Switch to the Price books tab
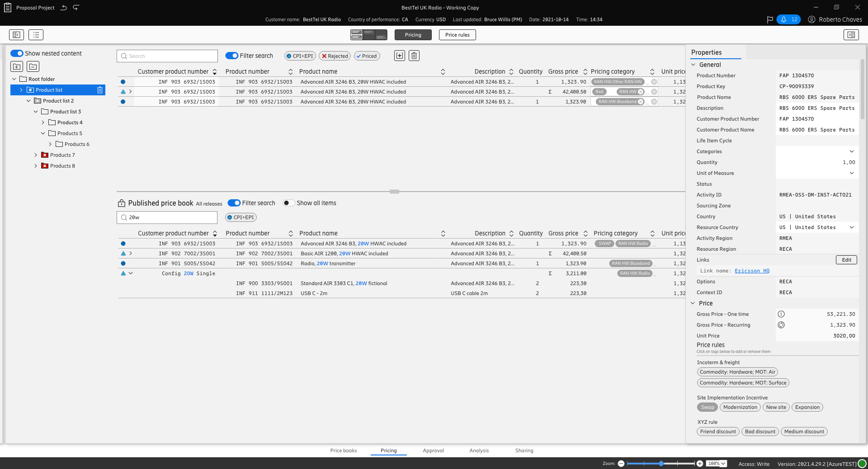Image resolution: width=868 pixels, height=469 pixels. 344,450
